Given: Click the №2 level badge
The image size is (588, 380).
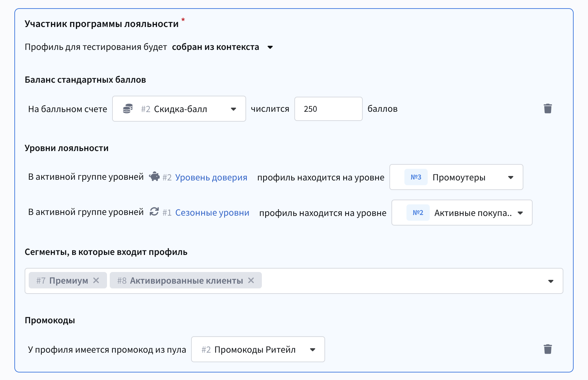Looking at the screenshot, I should pos(418,213).
